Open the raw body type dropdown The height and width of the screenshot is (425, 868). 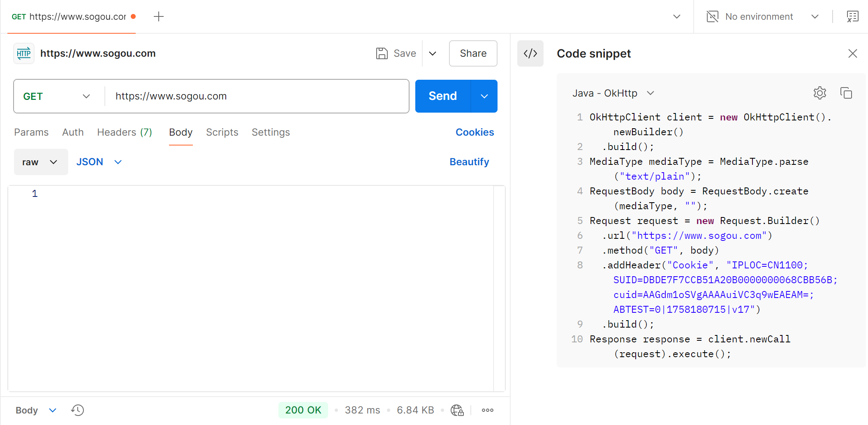[41, 162]
